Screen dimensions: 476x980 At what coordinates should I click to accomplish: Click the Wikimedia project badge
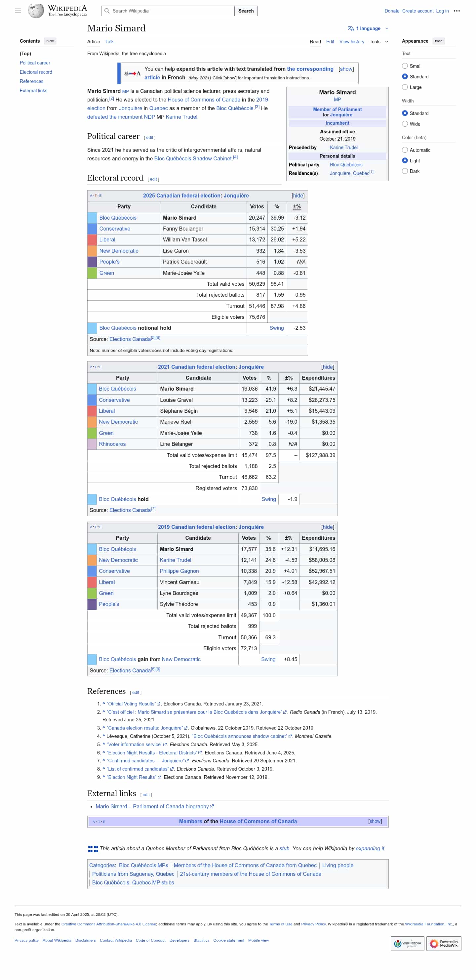(x=407, y=944)
